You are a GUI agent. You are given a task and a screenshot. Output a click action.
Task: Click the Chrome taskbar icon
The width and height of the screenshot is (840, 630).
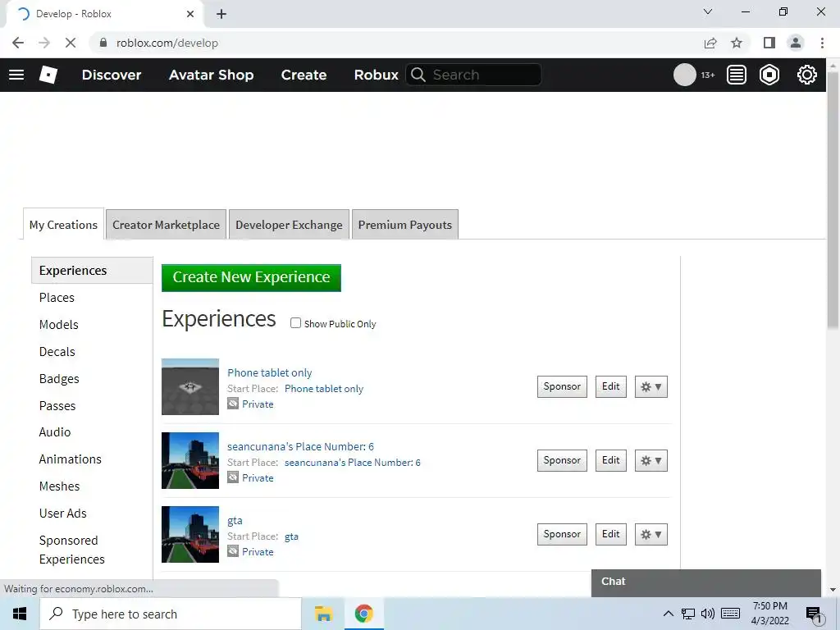tap(363, 614)
